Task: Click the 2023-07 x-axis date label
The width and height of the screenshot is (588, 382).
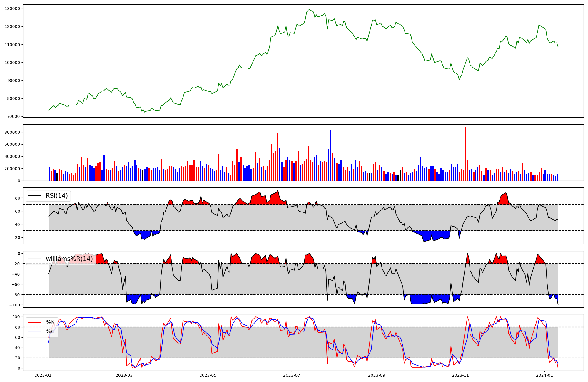Action: pyautogui.click(x=291, y=375)
